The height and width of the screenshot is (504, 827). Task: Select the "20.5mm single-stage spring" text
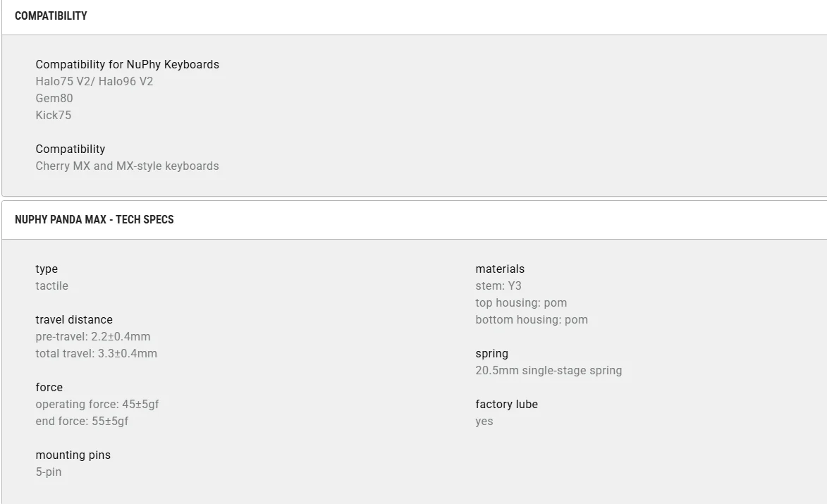[x=549, y=371]
